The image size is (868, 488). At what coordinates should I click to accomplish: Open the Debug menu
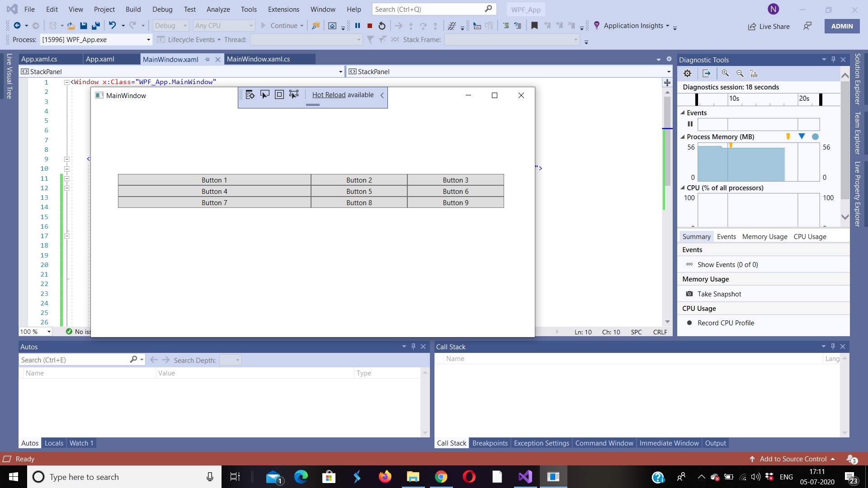pos(162,9)
